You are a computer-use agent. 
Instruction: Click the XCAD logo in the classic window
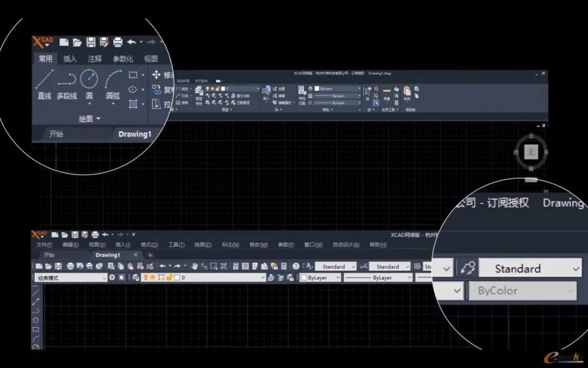tap(39, 234)
